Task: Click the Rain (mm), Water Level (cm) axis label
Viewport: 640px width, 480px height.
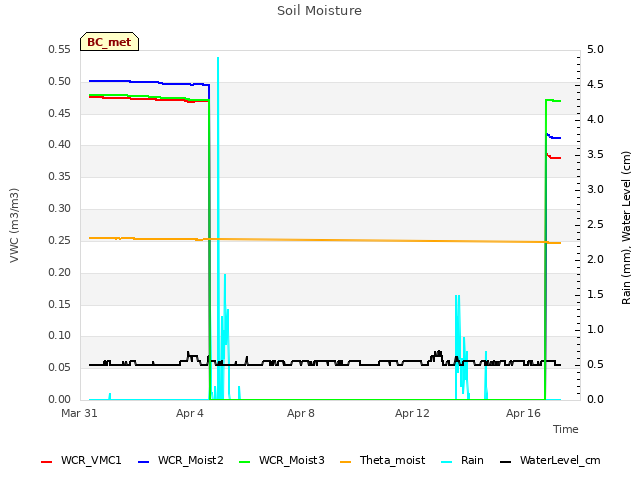Action: (626, 228)
